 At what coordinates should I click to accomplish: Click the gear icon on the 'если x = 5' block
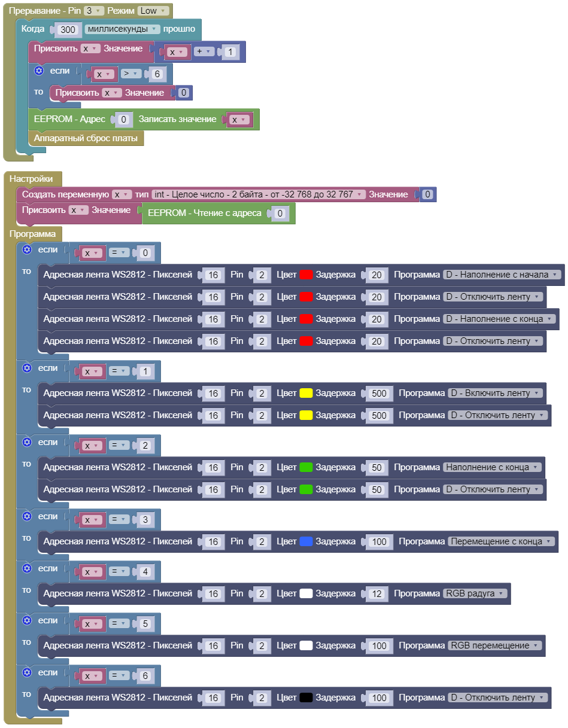(x=27, y=620)
